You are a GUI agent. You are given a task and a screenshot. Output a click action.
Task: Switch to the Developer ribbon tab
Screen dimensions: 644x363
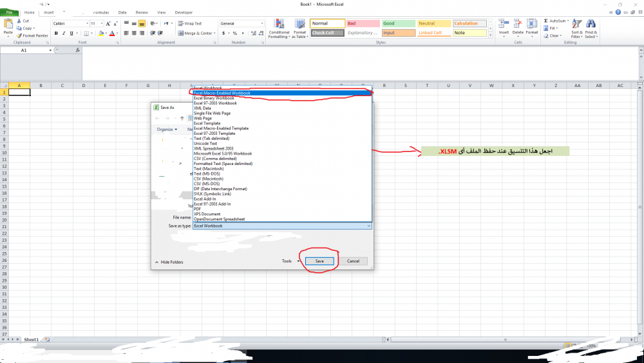coord(184,12)
